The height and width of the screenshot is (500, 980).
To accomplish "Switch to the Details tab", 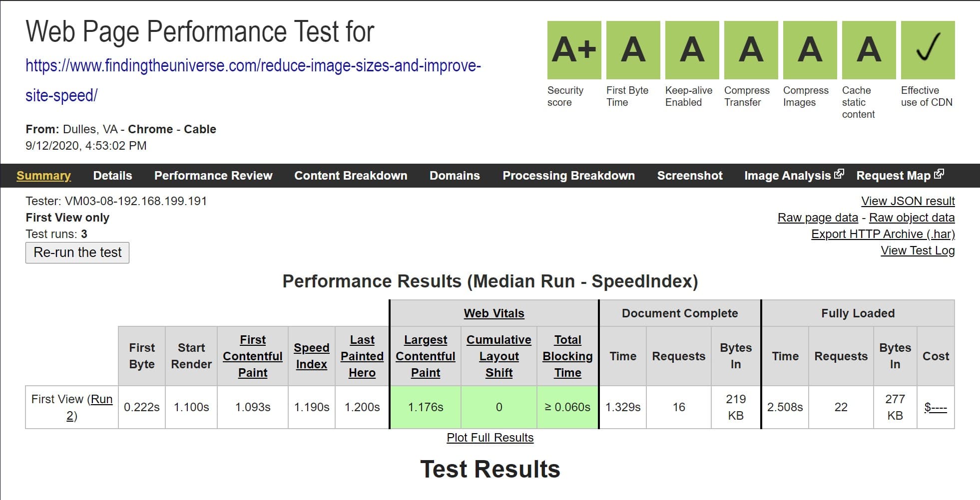I will coord(112,175).
